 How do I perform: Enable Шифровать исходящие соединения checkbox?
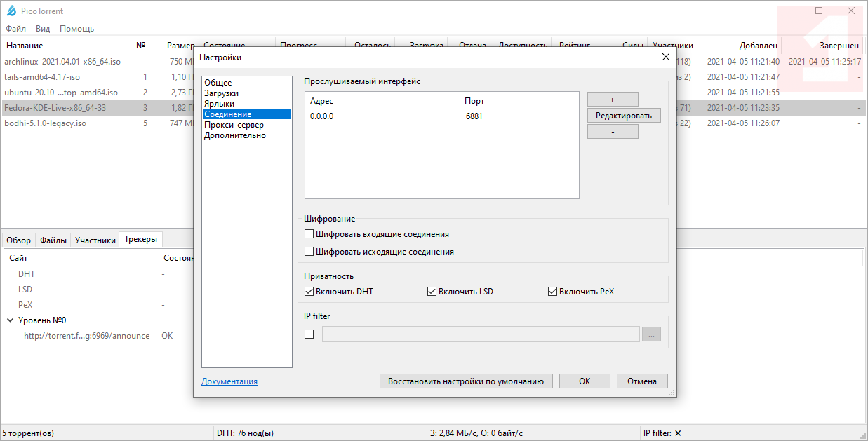(309, 251)
